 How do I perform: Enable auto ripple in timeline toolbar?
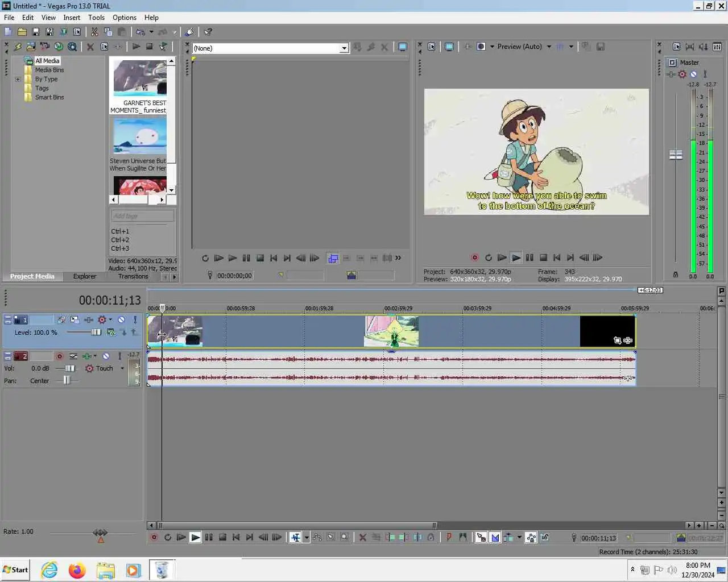[x=508, y=537]
